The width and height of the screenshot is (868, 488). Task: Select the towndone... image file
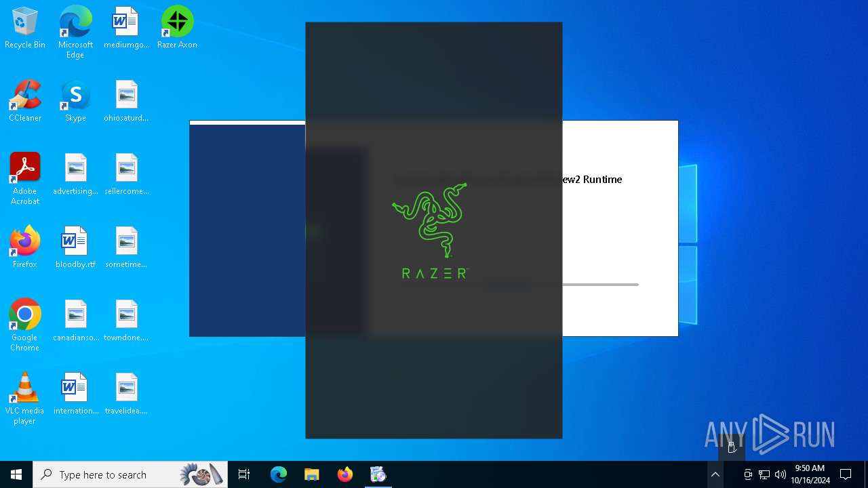point(126,321)
